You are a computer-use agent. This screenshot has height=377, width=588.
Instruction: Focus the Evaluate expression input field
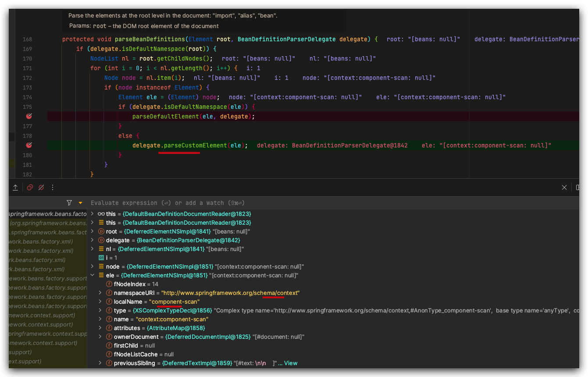[x=333, y=203]
